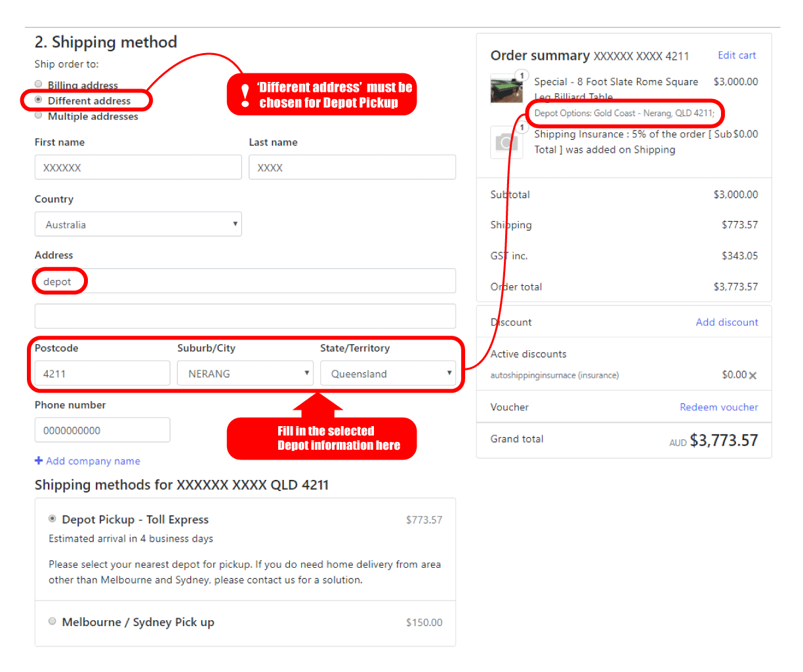Open the Country dropdown showing Australia

[138, 224]
